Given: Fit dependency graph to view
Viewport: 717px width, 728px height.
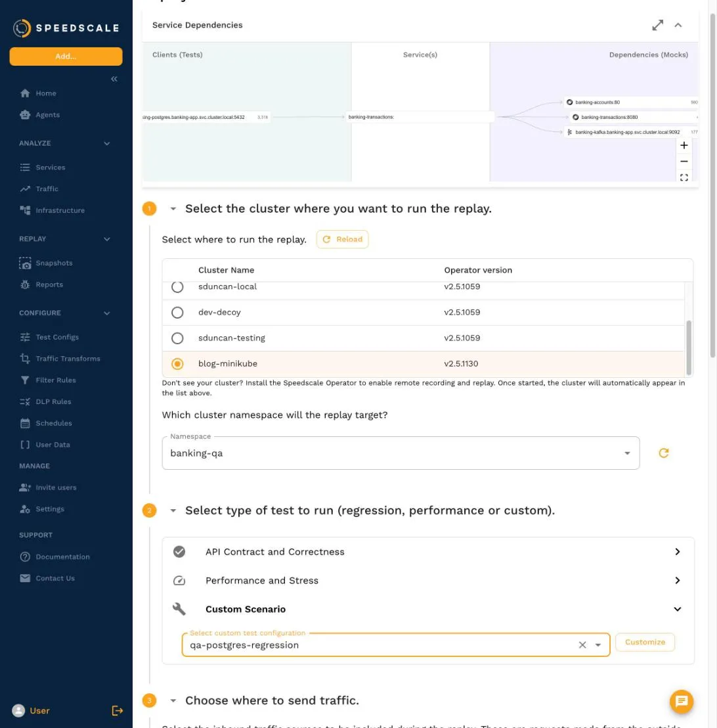Looking at the screenshot, I should [x=684, y=177].
